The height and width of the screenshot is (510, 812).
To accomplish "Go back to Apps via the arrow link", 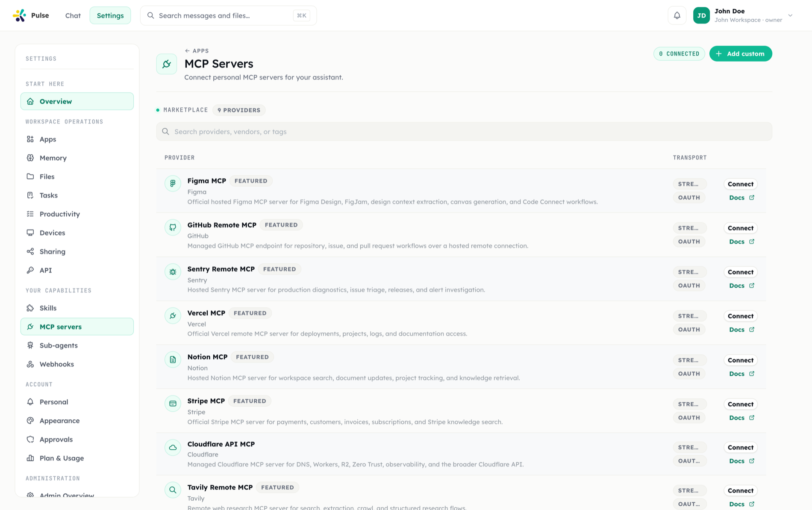I will tap(197, 50).
